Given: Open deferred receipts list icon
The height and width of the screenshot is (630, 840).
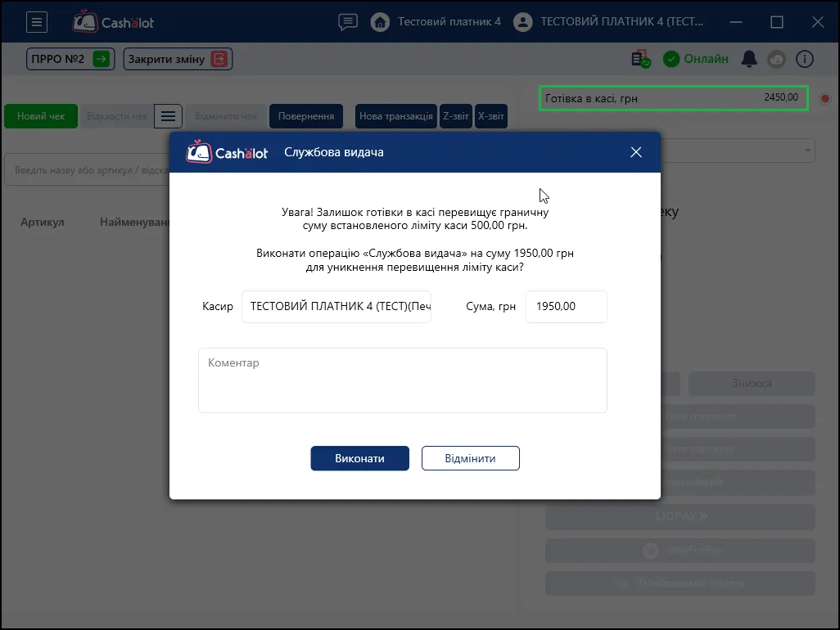Looking at the screenshot, I should [168, 116].
